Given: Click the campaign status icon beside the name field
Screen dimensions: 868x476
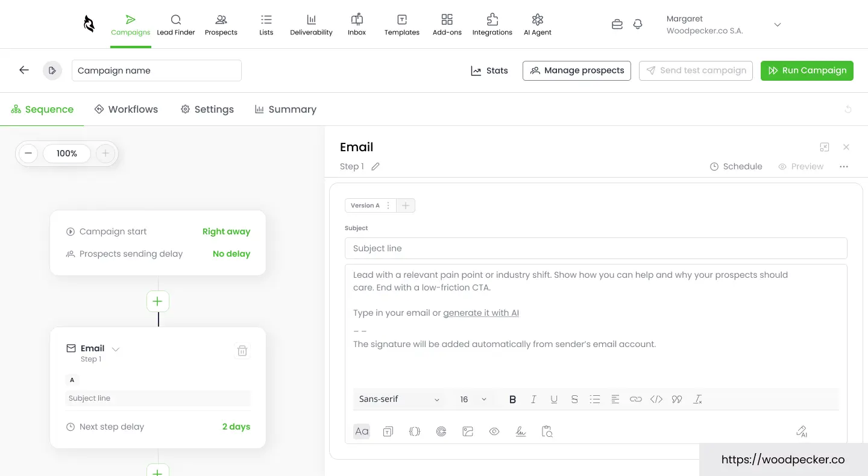Looking at the screenshot, I should click(52, 70).
